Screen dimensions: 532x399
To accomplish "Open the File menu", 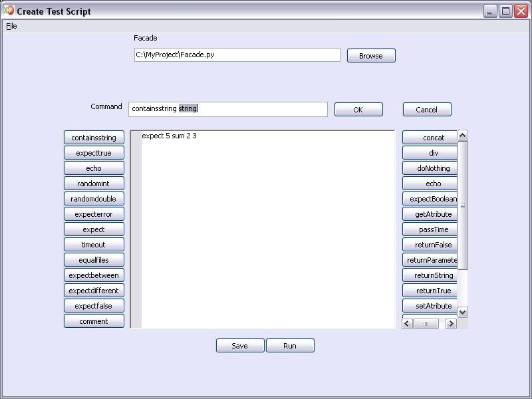I will pyautogui.click(x=11, y=26).
